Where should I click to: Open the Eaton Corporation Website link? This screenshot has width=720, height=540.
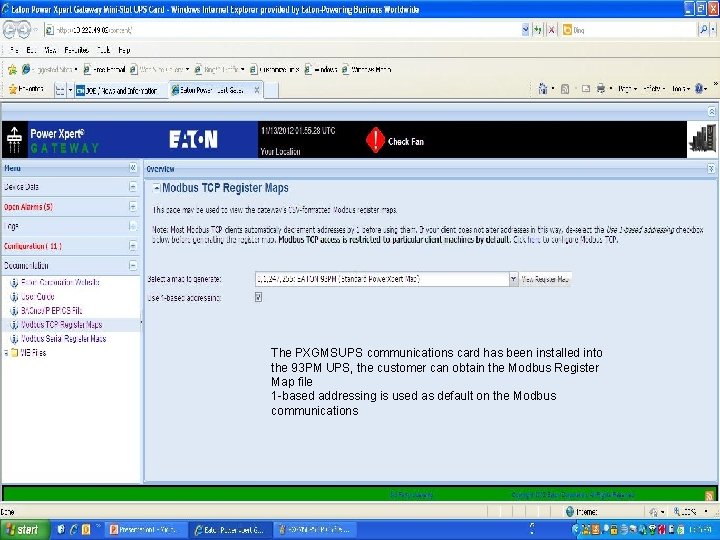tap(60, 282)
